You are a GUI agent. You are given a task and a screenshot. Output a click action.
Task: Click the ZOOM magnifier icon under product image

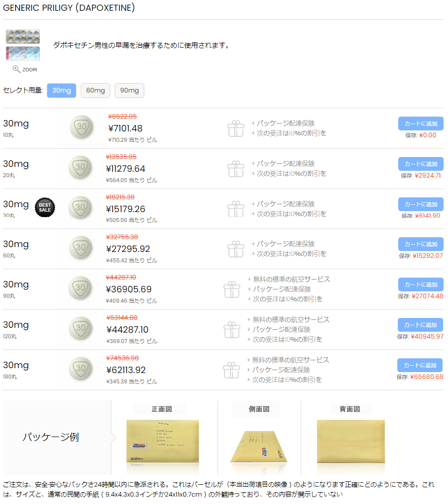tap(16, 69)
